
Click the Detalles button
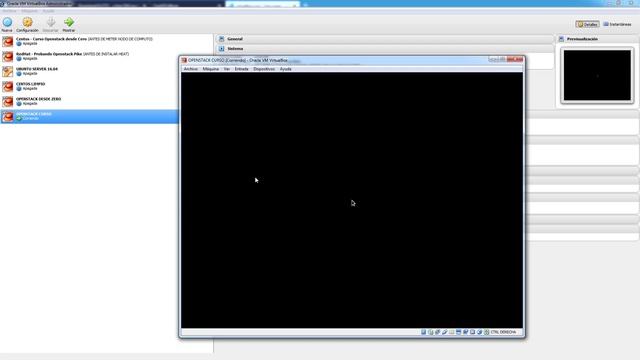click(x=587, y=24)
